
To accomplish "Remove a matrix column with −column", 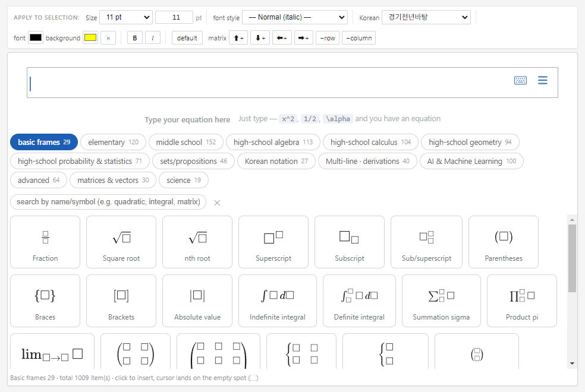I will pos(359,38).
